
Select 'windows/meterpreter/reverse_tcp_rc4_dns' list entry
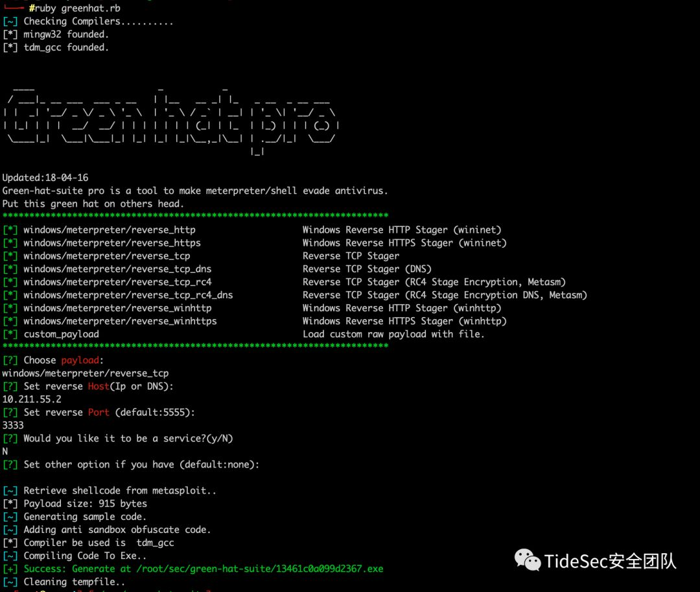(x=128, y=294)
